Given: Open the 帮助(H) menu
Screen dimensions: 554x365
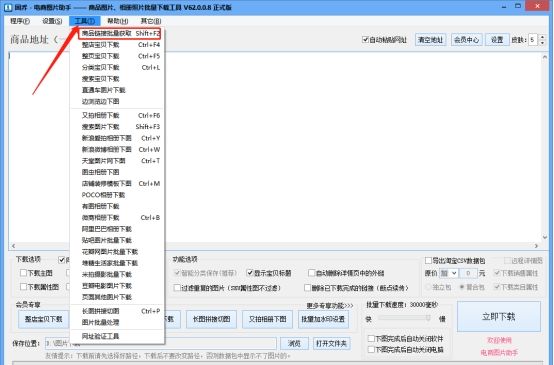Looking at the screenshot, I should 118,21.
